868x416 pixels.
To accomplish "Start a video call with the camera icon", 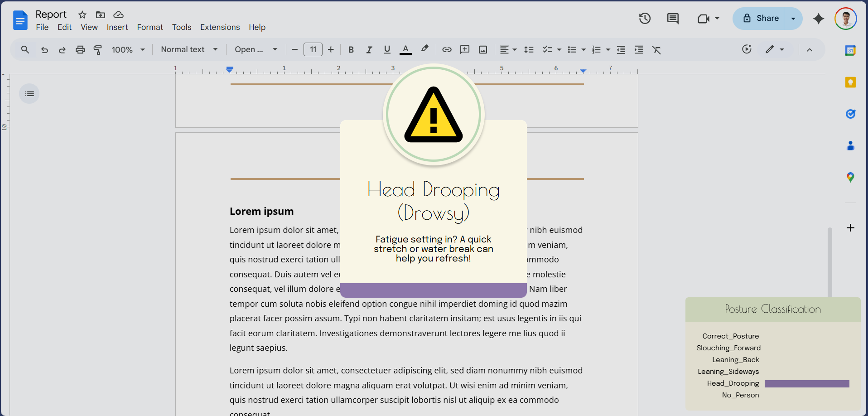I will [x=704, y=19].
